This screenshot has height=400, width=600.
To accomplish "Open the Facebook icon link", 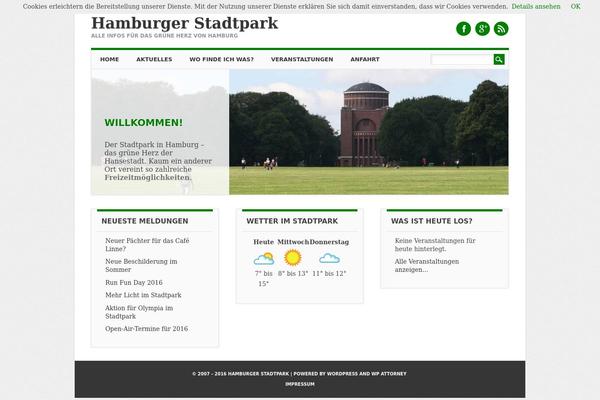I will [463, 29].
